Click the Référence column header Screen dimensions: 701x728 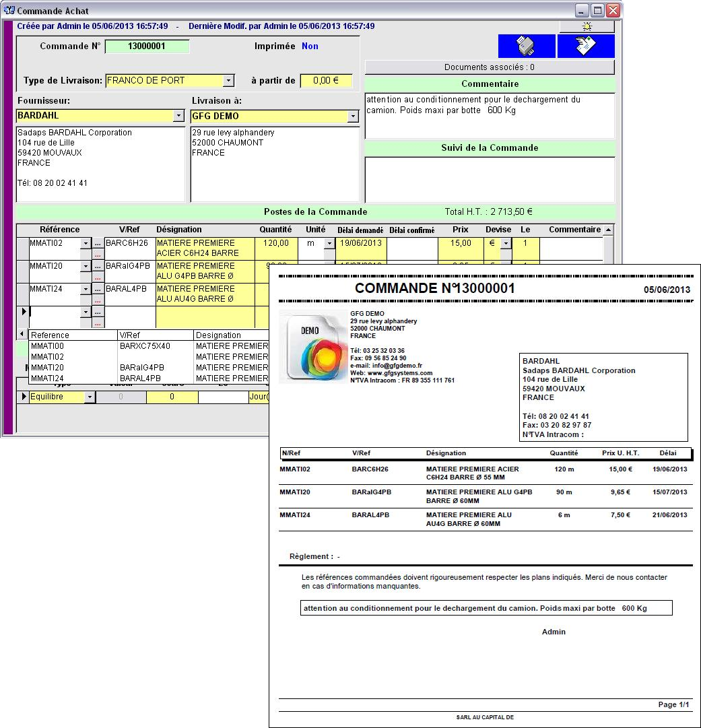[x=59, y=230]
